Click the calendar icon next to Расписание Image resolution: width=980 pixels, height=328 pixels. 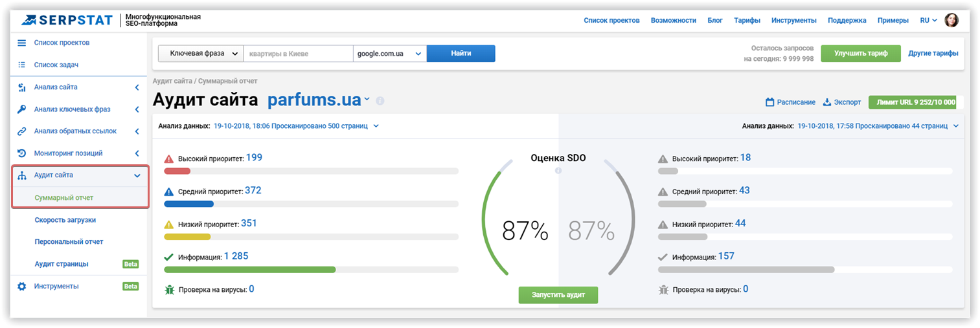pyautogui.click(x=770, y=102)
